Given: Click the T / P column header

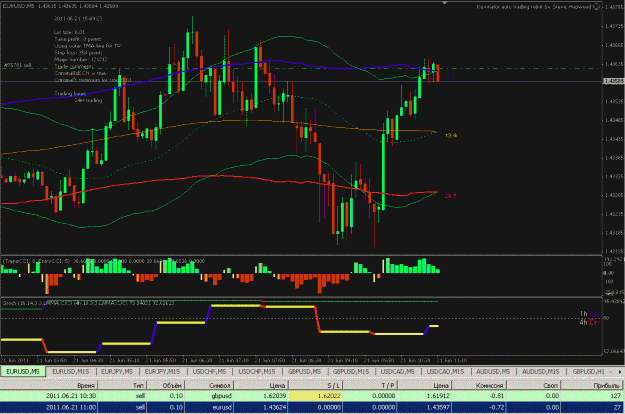Looking at the screenshot, I should 370,385.
